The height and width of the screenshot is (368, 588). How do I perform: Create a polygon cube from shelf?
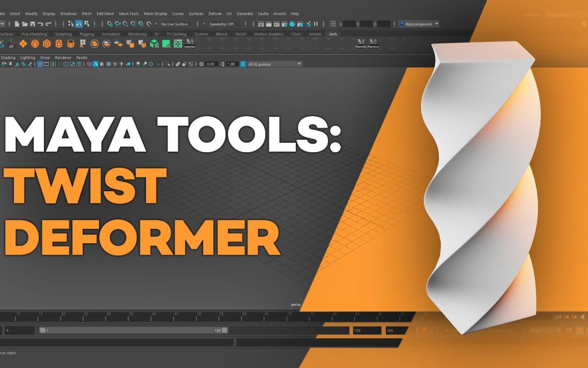point(47,44)
